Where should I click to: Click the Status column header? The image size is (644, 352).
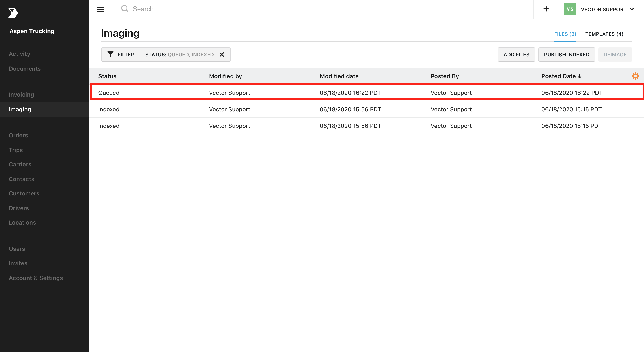point(107,76)
